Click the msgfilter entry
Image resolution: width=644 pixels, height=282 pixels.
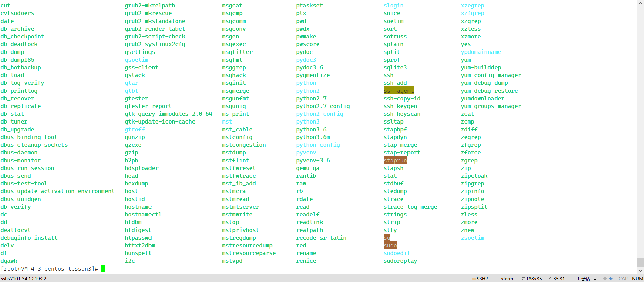tap(238, 52)
